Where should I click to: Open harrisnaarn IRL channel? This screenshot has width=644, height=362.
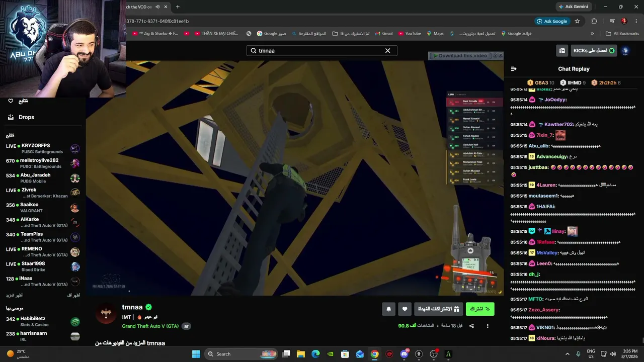click(x=43, y=336)
